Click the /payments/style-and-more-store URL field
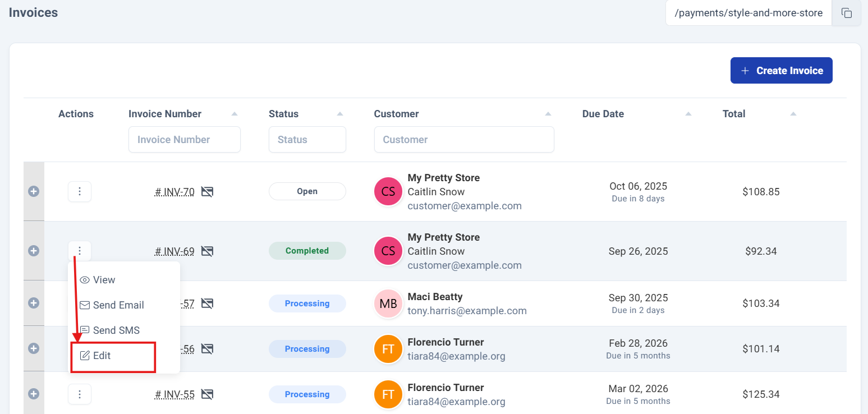The width and height of the screenshot is (868, 414). tap(749, 13)
